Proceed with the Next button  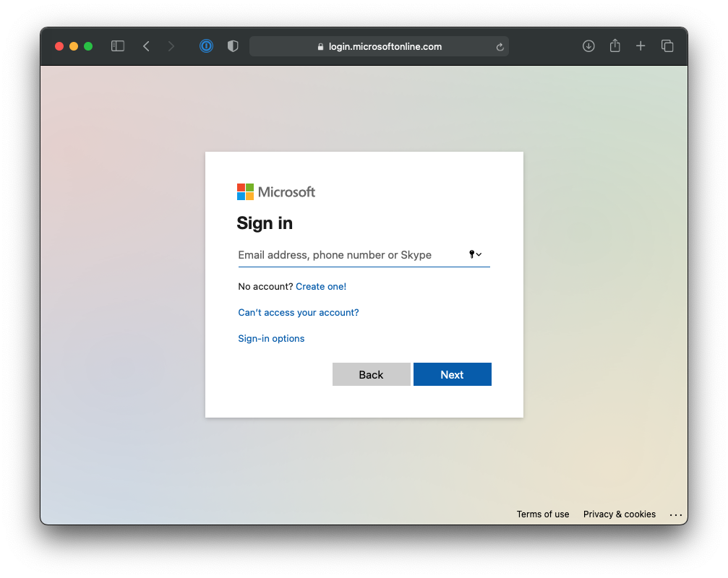(x=453, y=374)
